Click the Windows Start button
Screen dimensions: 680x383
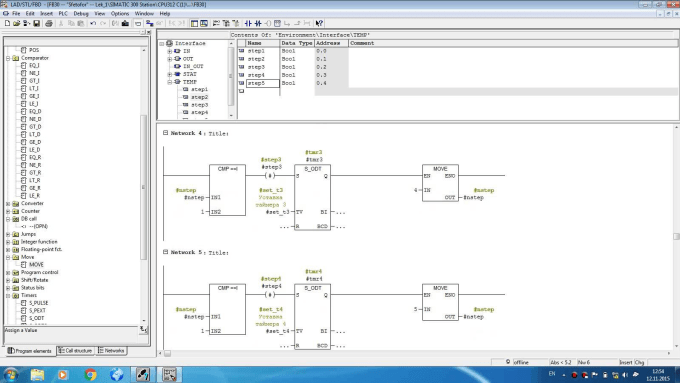click(x=10, y=374)
